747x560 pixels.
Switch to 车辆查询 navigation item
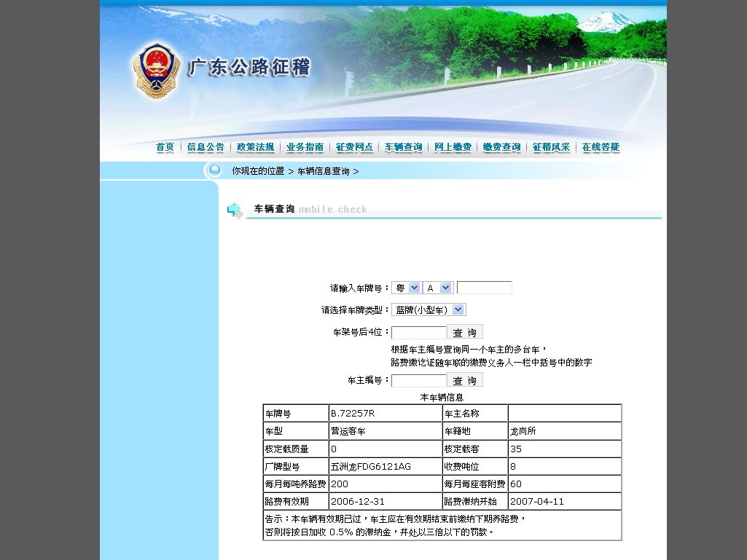pos(403,147)
